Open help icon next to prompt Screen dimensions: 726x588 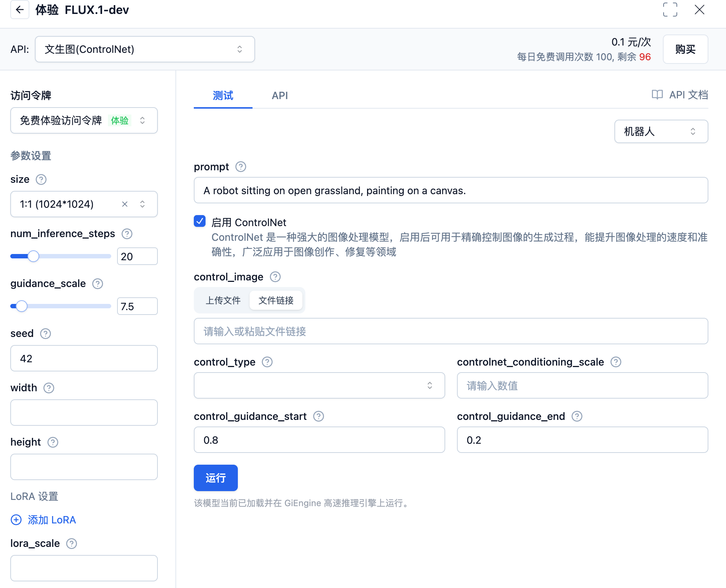(241, 167)
